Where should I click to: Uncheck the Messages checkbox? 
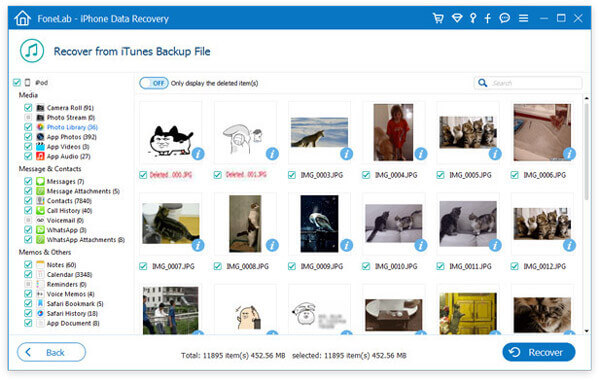coord(28,181)
